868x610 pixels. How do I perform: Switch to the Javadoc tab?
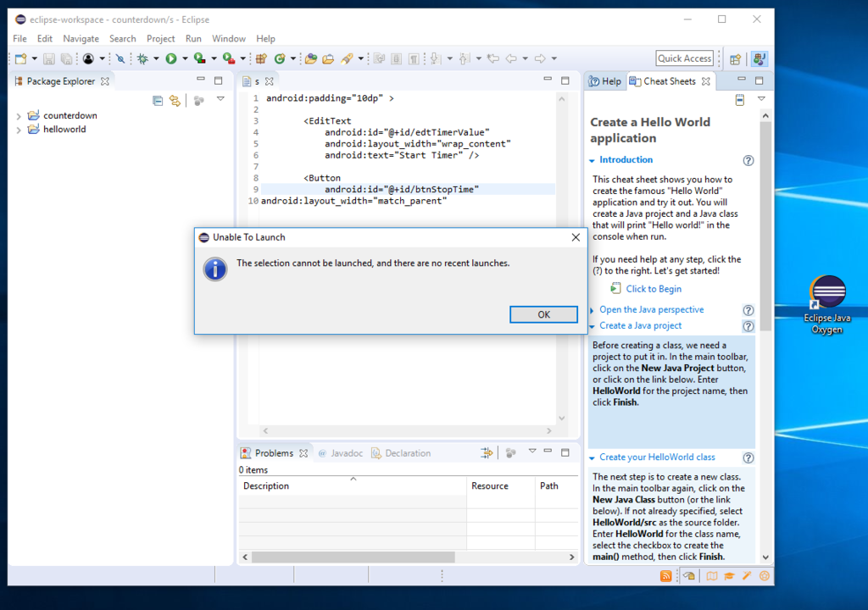341,453
